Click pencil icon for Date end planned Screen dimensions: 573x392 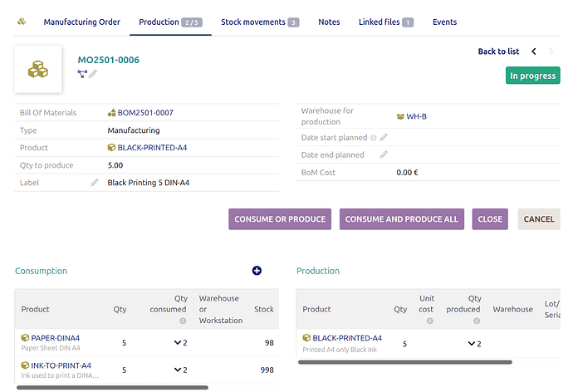[384, 155]
